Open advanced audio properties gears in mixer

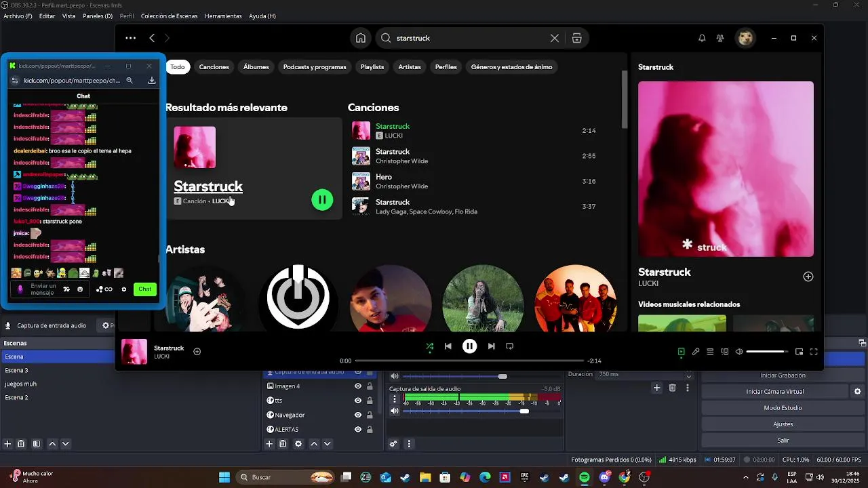coord(393,444)
